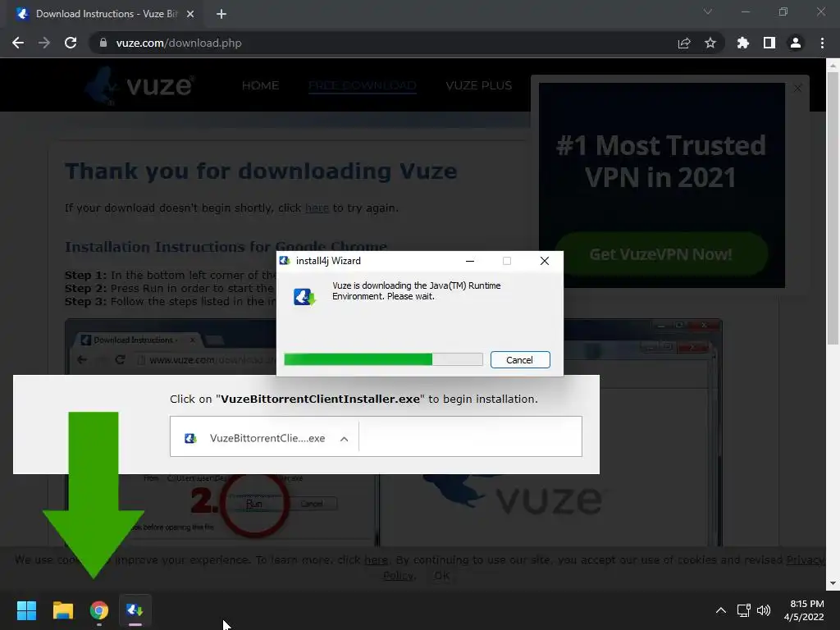The width and height of the screenshot is (840, 630).
Task: Reload the Vuze download page
Action: [71, 43]
